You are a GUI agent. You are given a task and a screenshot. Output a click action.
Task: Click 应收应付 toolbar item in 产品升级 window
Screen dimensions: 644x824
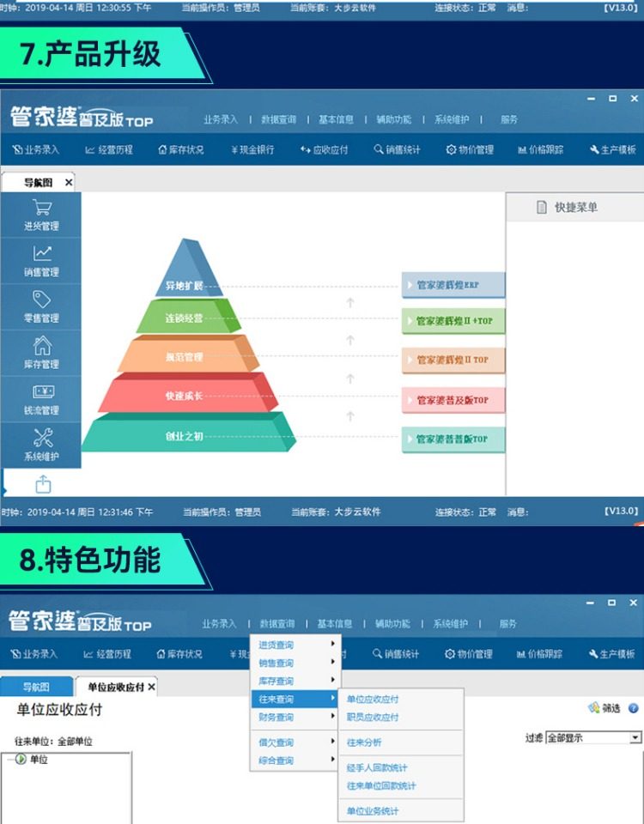point(324,149)
